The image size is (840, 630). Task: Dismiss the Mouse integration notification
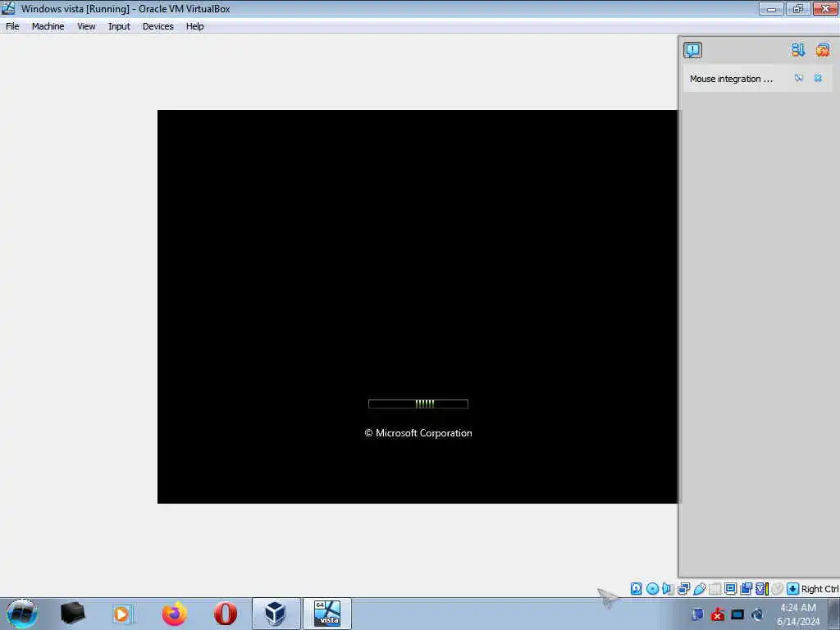(x=818, y=78)
